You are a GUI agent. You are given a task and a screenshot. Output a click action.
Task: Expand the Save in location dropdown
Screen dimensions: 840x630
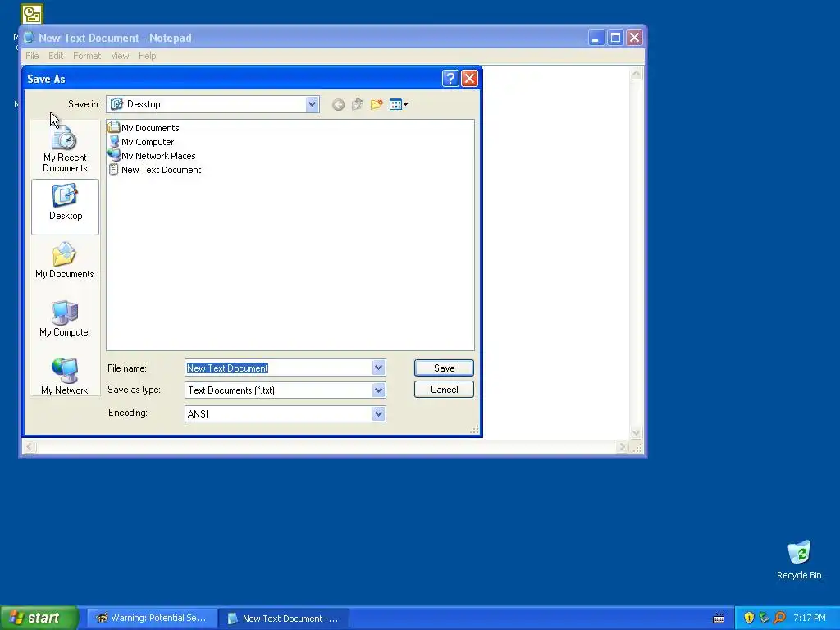coord(313,104)
